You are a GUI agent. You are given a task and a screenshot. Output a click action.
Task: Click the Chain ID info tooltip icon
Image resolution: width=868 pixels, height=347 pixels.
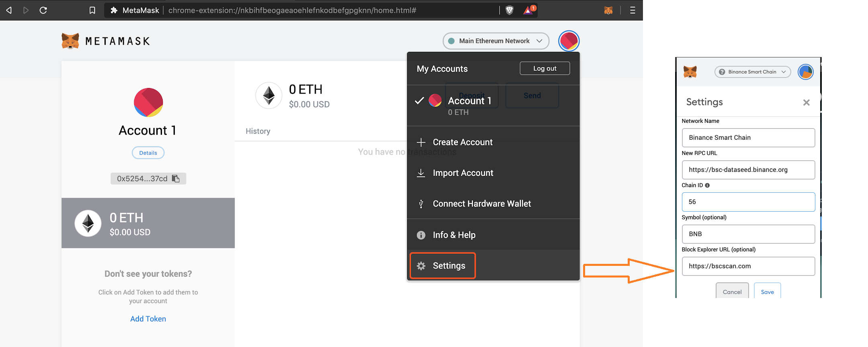coord(707,186)
